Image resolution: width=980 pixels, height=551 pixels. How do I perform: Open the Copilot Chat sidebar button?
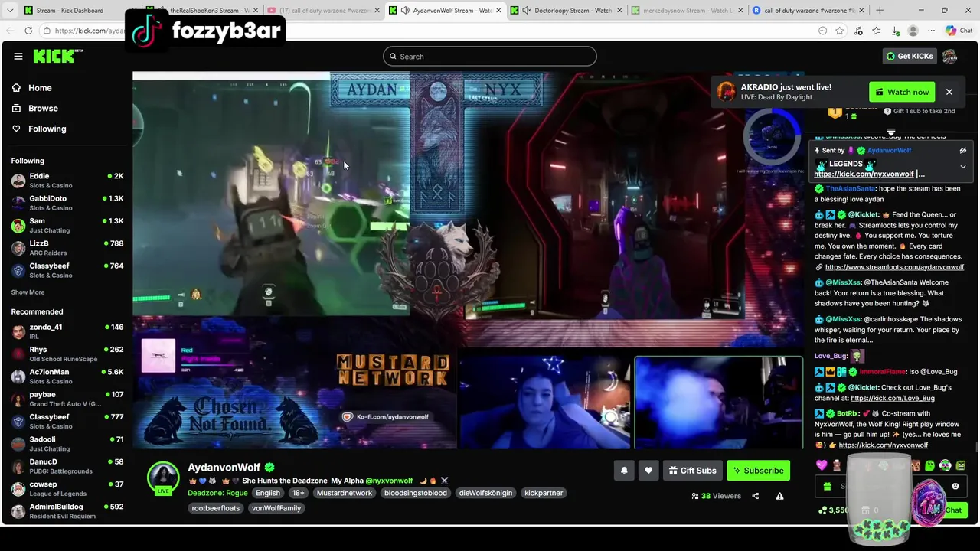959,31
